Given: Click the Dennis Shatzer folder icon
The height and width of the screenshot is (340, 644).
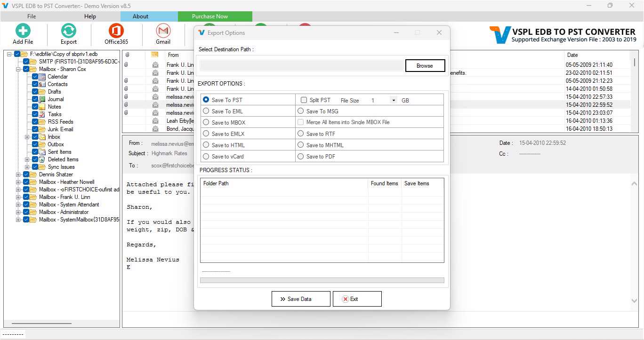Looking at the screenshot, I should (33, 174).
